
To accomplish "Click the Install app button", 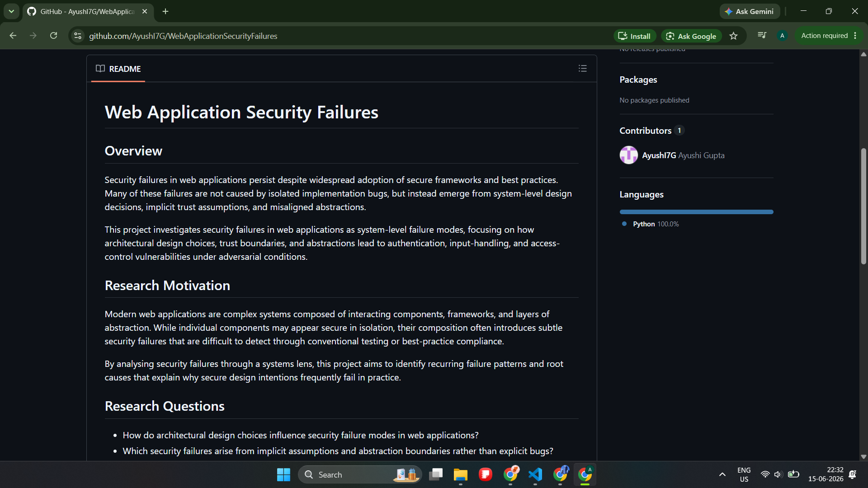I will [634, 36].
